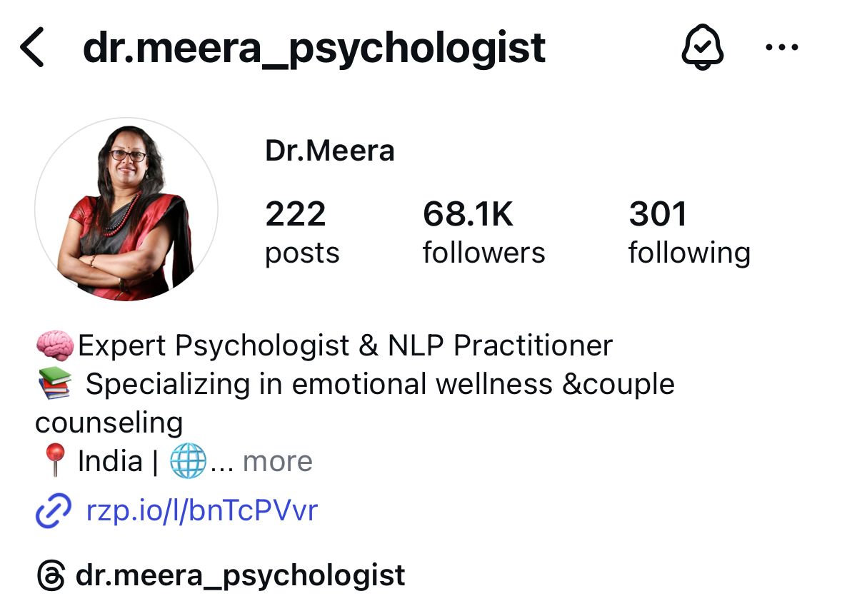Open the 301 following list
Screen dimensions: 842x616
pyautogui.click(x=689, y=232)
